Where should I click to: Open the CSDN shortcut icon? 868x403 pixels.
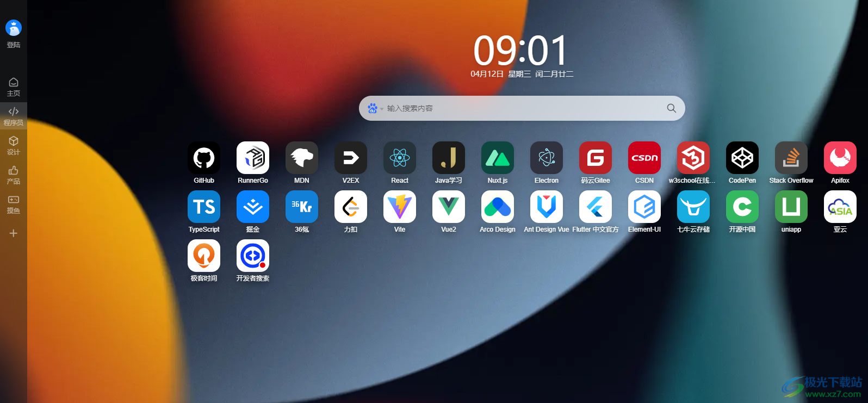(644, 158)
